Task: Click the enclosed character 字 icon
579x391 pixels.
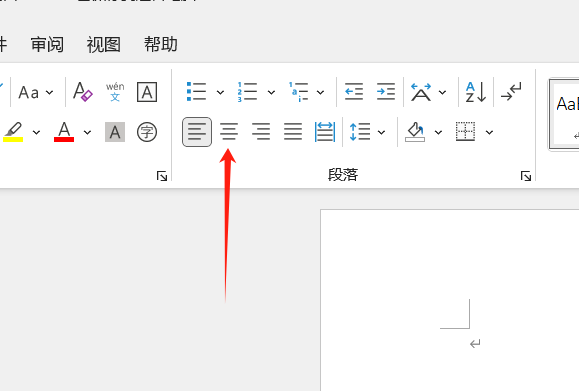Action: [x=147, y=132]
